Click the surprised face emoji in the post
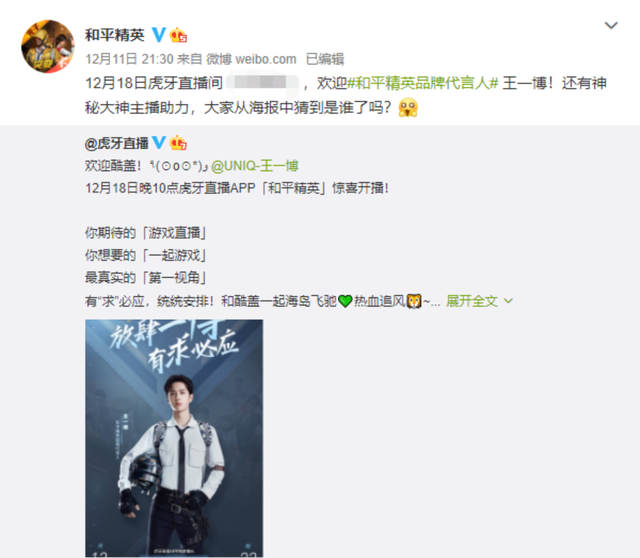 click(x=408, y=108)
